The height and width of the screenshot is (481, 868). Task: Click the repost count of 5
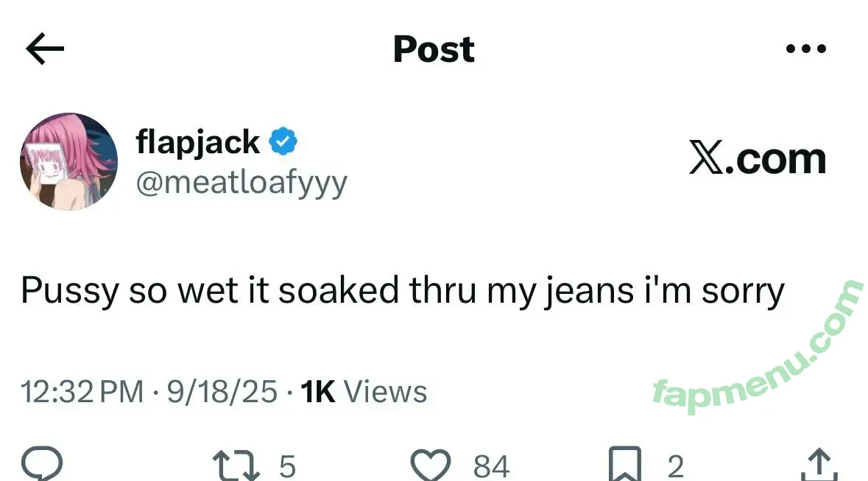[287, 466]
